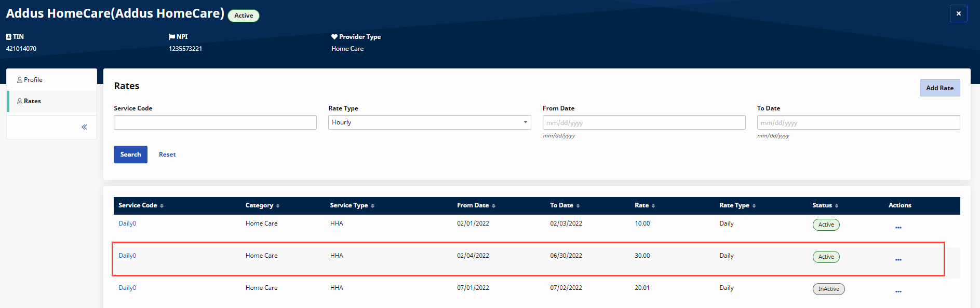Image resolution: width=980 pixels, height=308 pixels.
Task: Sort table by Service Type column
Action: [352, 205]
